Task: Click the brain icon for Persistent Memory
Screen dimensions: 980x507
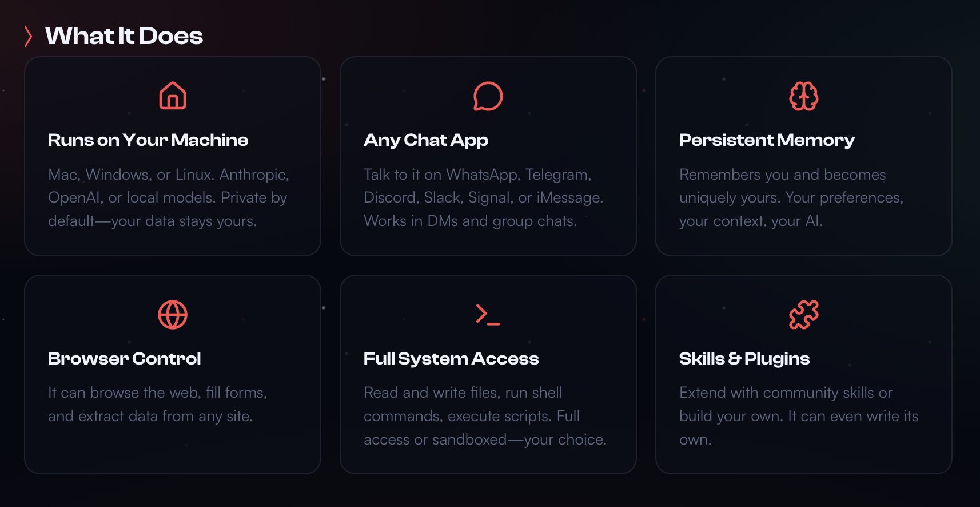Action: 803,96
